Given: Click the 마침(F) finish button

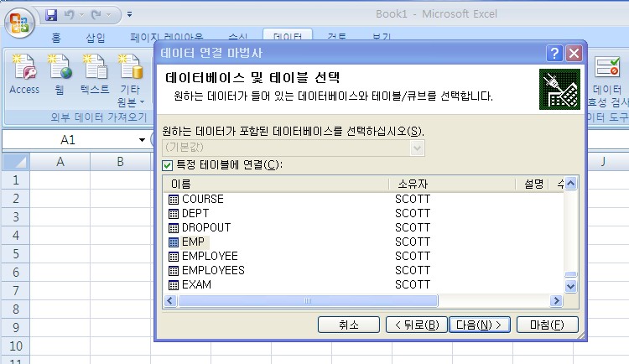Looking at the screenshot, I should (x=547, y=325).
